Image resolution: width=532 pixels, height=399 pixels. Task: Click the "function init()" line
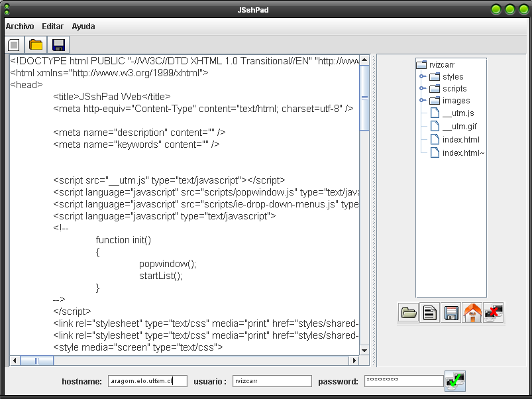point(123,240)
